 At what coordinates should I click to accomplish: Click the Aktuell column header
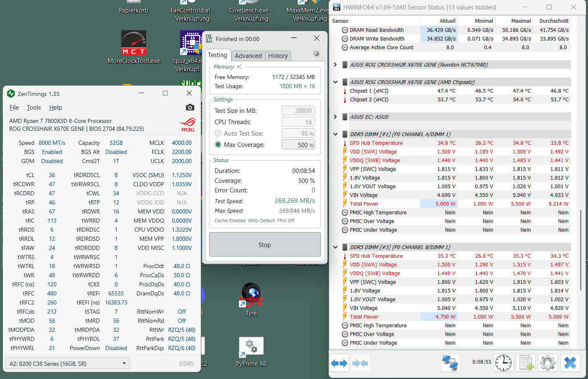point(439,21)
